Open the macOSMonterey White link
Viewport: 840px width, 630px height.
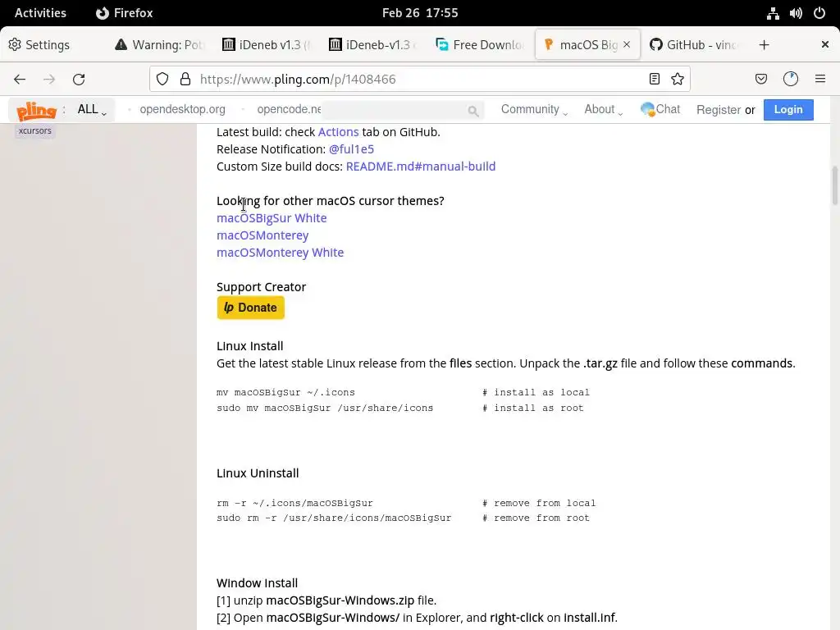tap(281, 253)
